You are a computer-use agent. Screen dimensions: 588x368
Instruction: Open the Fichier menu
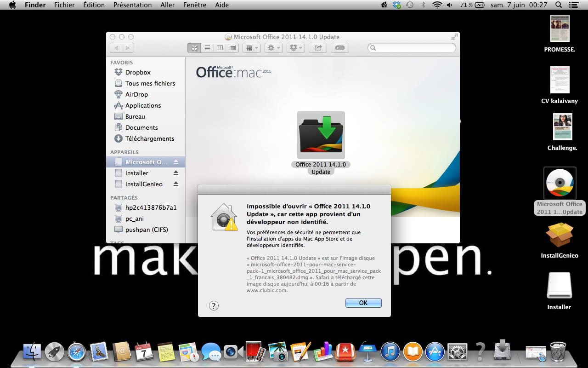pos(64,5)
